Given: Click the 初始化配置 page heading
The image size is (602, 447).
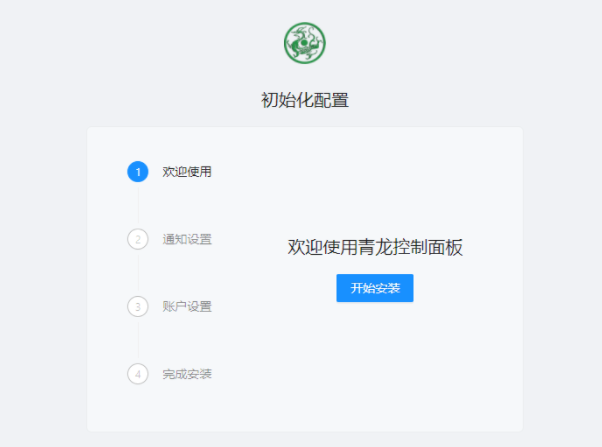Looking at the screenshot, I should point(305,100).
